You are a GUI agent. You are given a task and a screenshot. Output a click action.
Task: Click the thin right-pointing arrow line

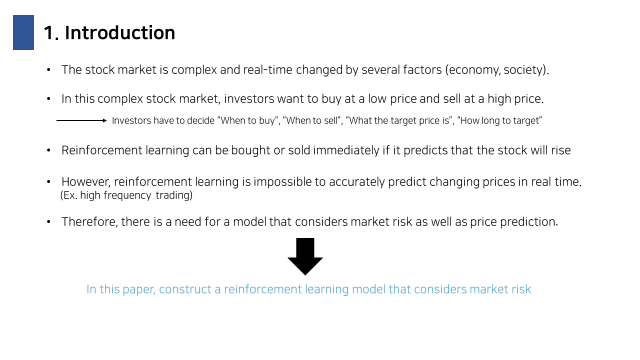pos(82,120)
